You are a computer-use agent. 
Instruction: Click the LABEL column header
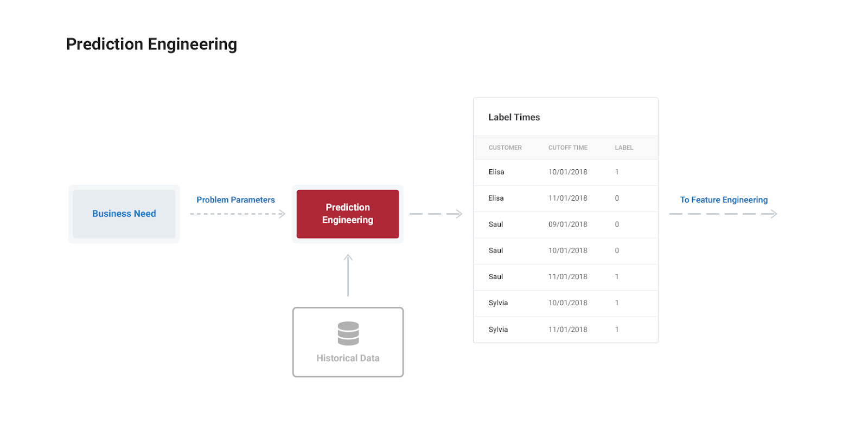pos(624,147)
